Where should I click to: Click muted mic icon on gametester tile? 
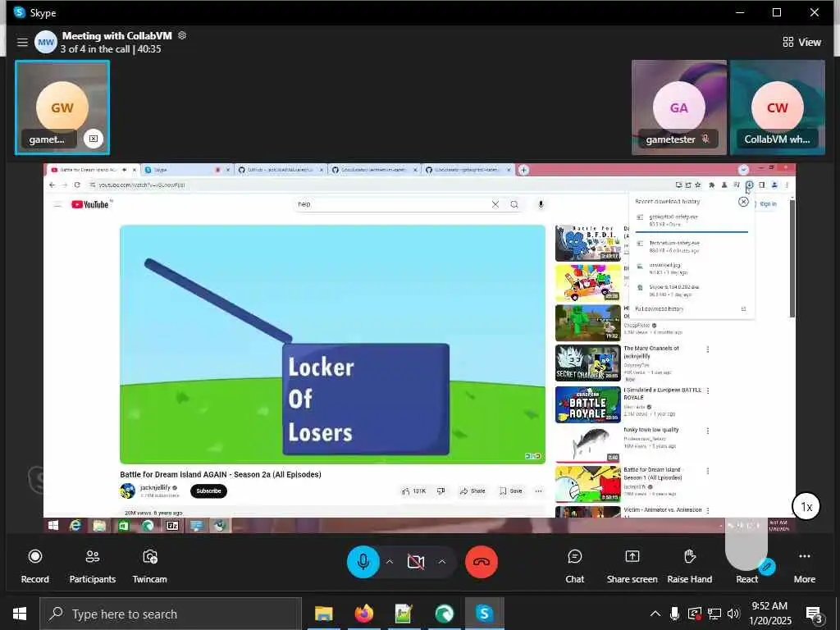[705, 139]
